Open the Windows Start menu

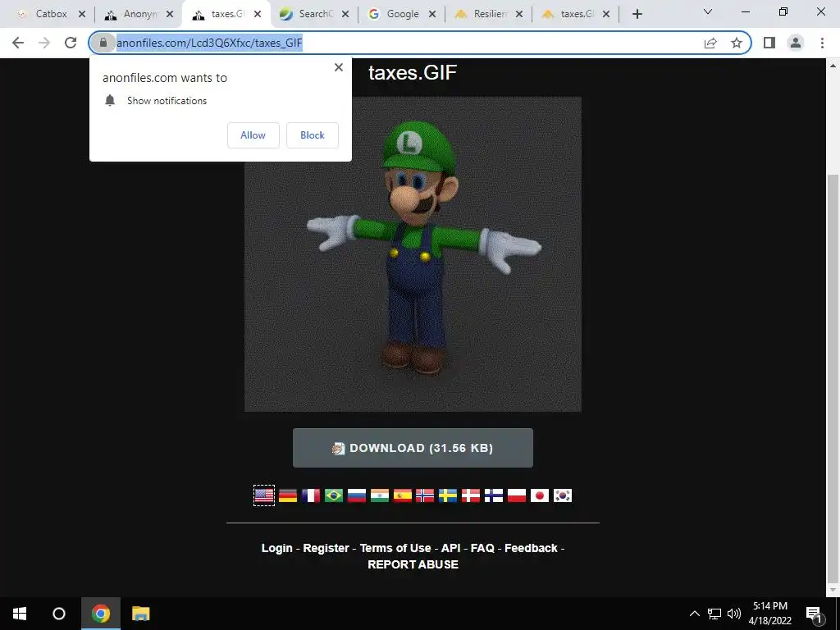pos(20,614)
